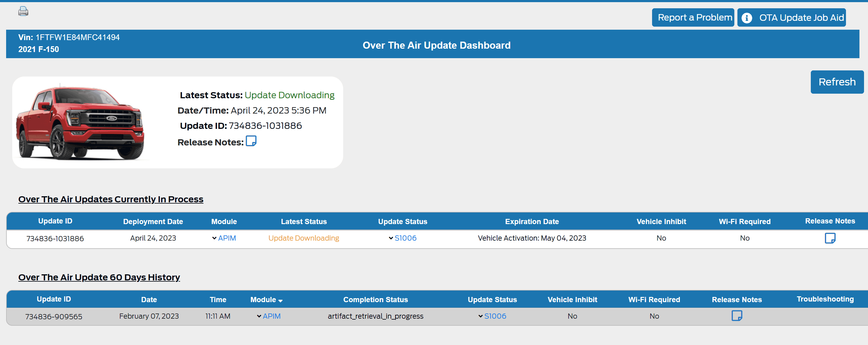Click the print icon at top left
Image resolution: width=868 pixels, height=345 pixels.
click(23, 11)
